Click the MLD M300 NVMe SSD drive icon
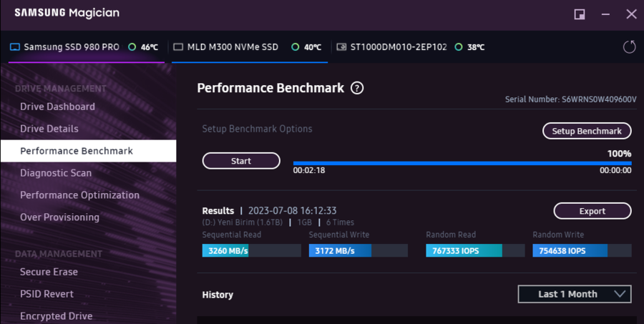Viewport: 644px width, 324px height. point(178,47)
